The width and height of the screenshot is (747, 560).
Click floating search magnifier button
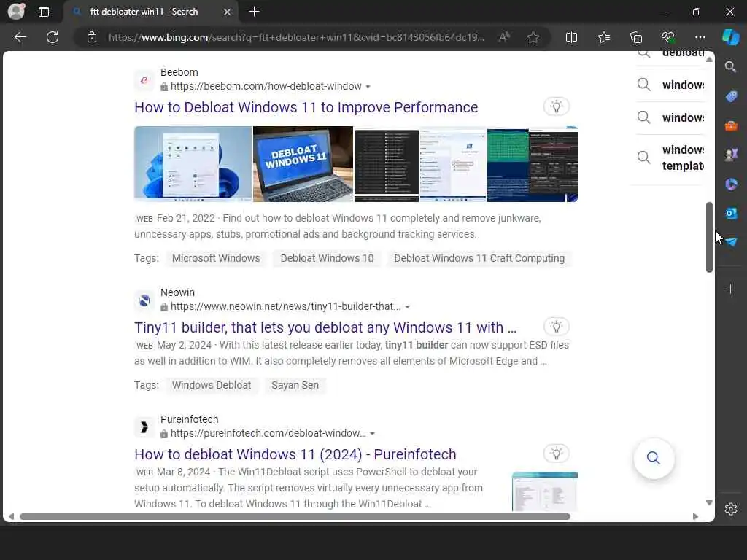[654, 458]
